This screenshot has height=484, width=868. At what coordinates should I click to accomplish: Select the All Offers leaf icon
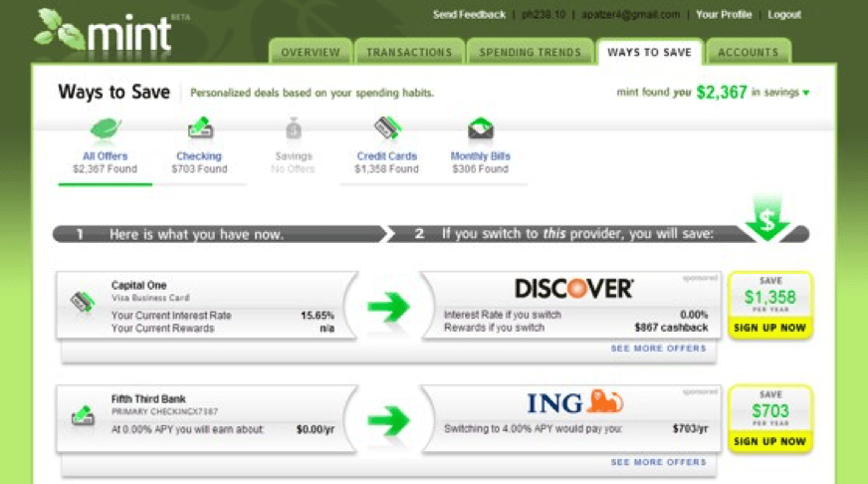pos(105,129)
